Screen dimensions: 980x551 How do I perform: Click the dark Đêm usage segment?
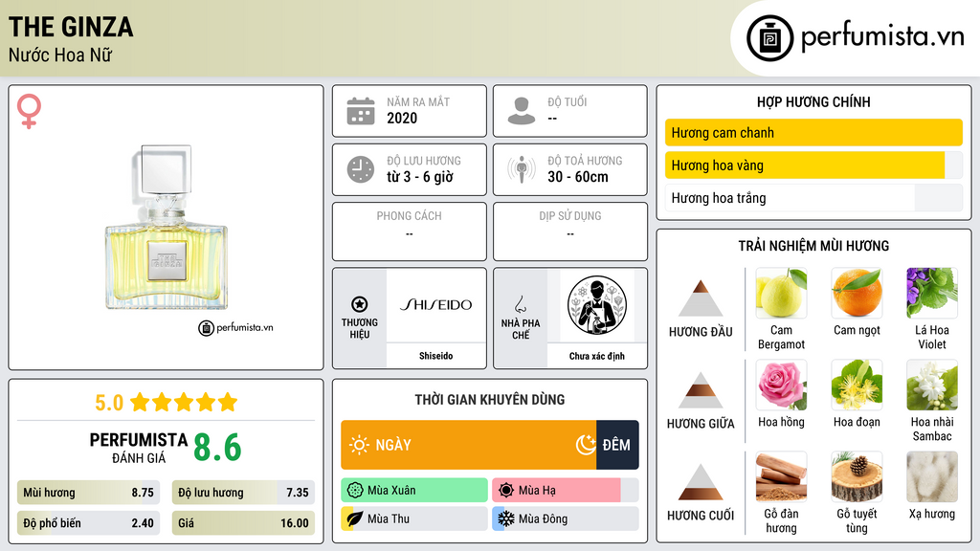[617, 445]
